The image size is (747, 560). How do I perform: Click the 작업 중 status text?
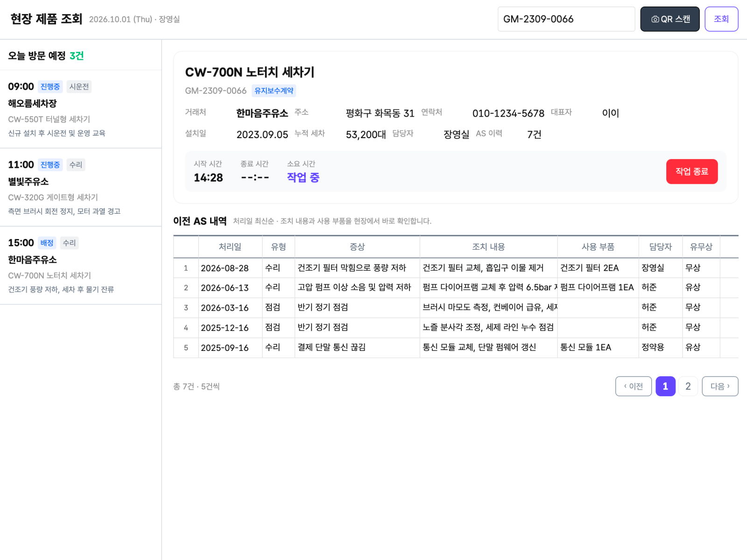click(x=303, y=177)
